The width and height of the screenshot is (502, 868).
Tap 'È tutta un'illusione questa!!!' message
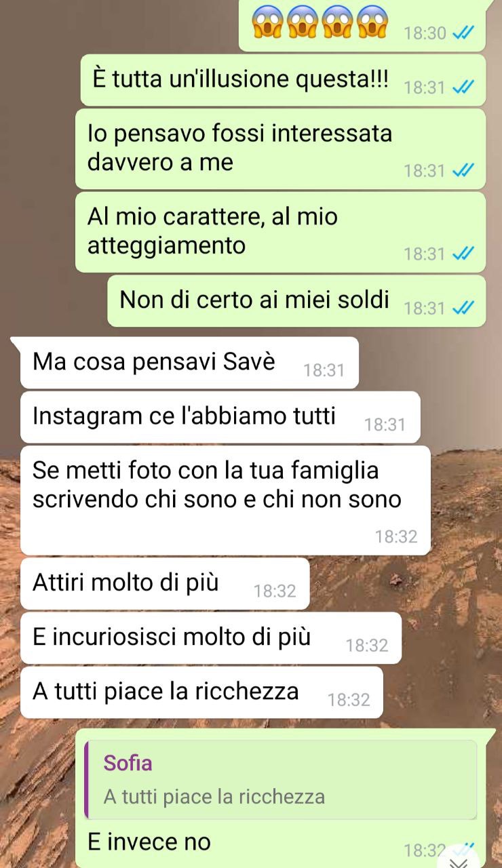coord(284,80)
